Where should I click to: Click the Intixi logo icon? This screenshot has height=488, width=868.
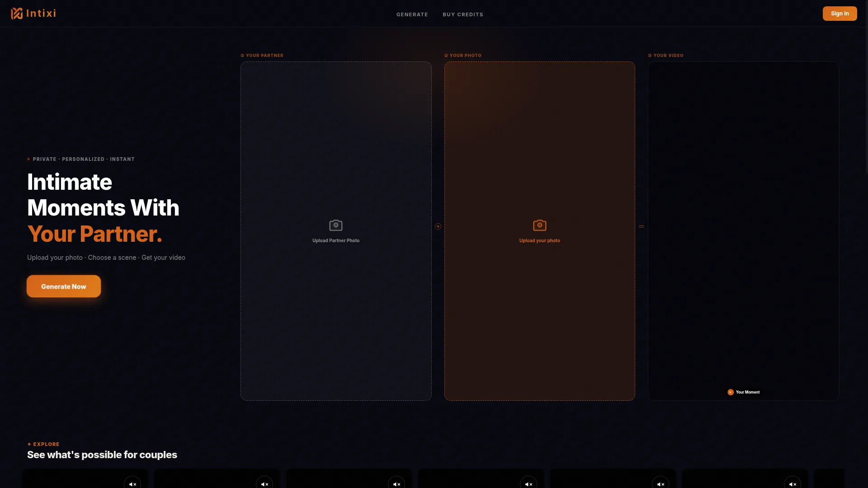pyautogui.click(x=17, y=14)
